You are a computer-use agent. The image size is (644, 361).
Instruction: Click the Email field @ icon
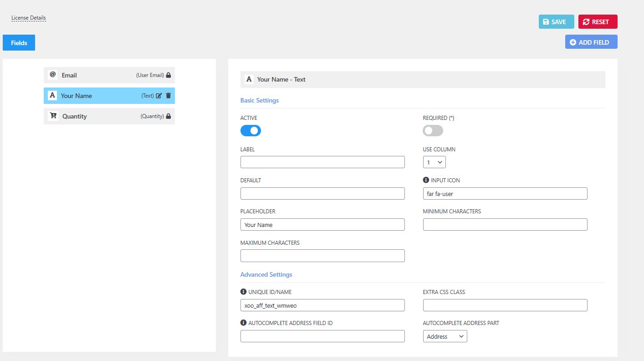tap(53, 75)
